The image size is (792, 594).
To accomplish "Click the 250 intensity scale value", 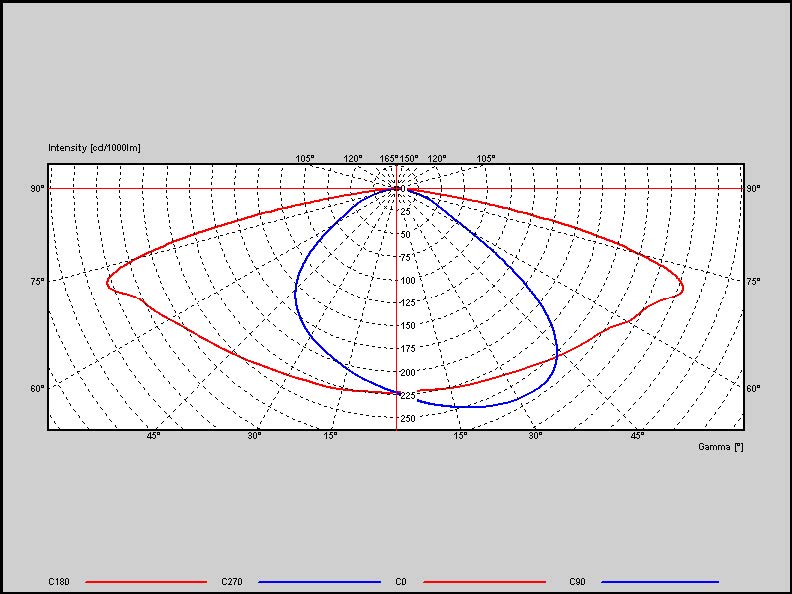I will [x=407, y=418].
